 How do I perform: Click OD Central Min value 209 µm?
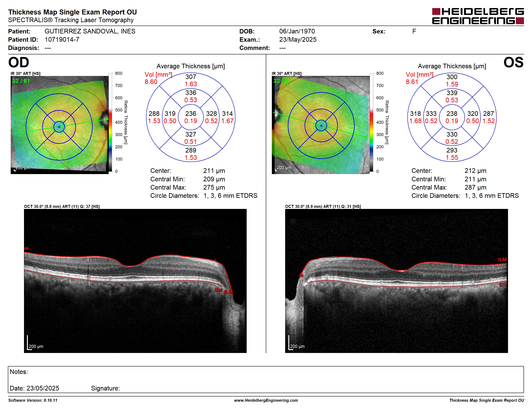click(214, 179)
